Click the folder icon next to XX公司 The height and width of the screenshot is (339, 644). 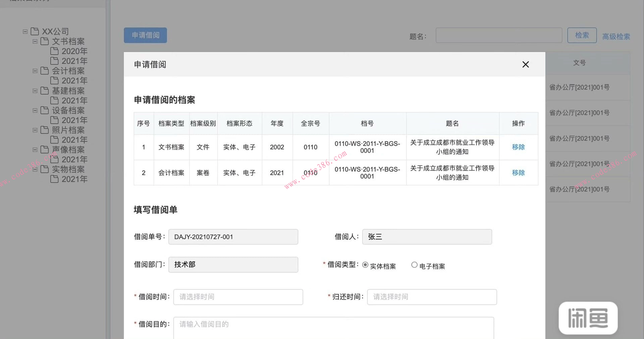click(x=35, y=31)
